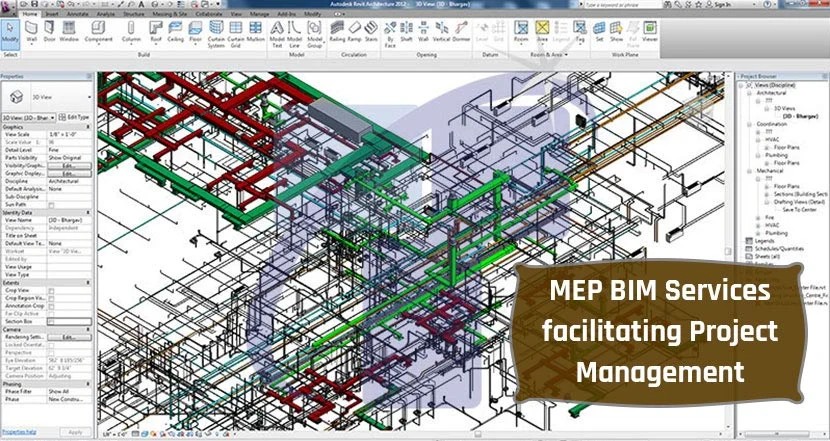Open the work plane Viewer

[649, 32]
